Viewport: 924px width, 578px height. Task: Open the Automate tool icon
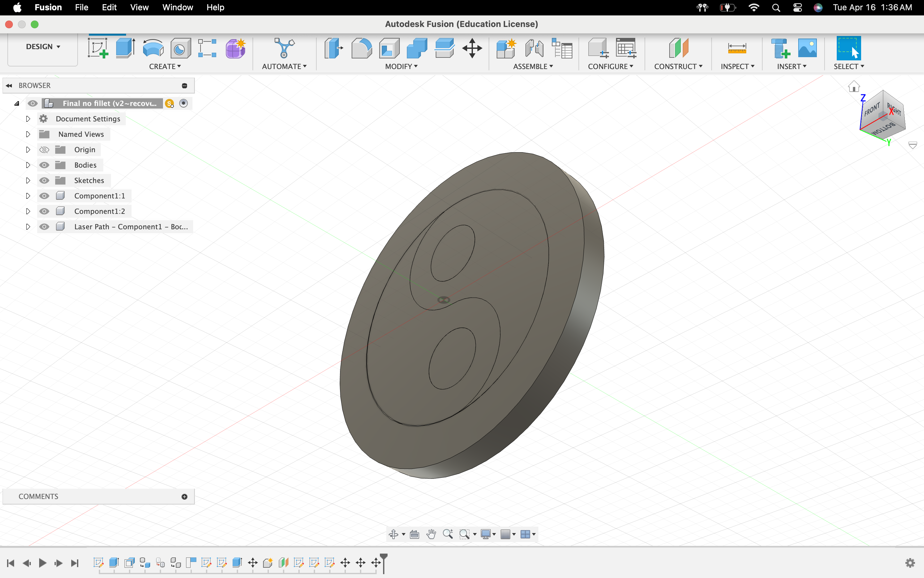(285, 48)
